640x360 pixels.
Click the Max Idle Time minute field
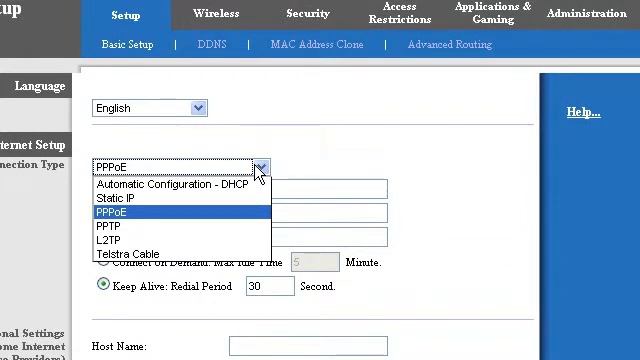(315, 262)
